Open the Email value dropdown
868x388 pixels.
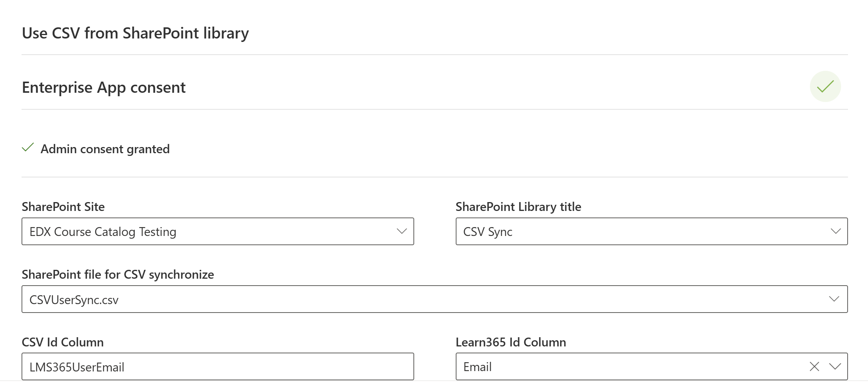click(x=631, y=366)
